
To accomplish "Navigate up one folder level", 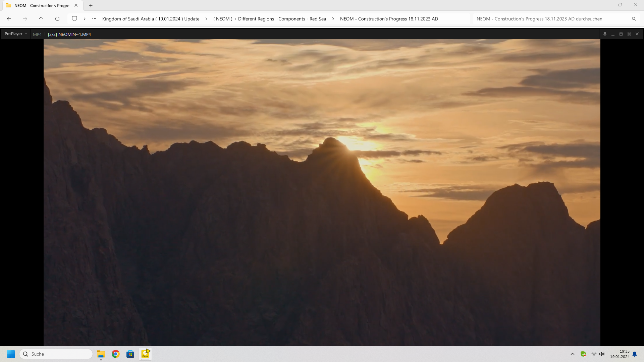I will pos(41,19).
